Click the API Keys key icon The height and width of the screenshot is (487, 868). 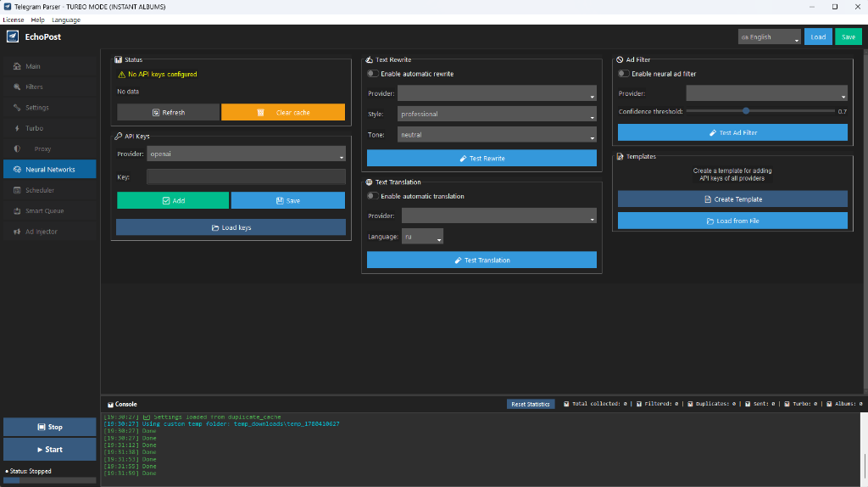pos(118,136)
